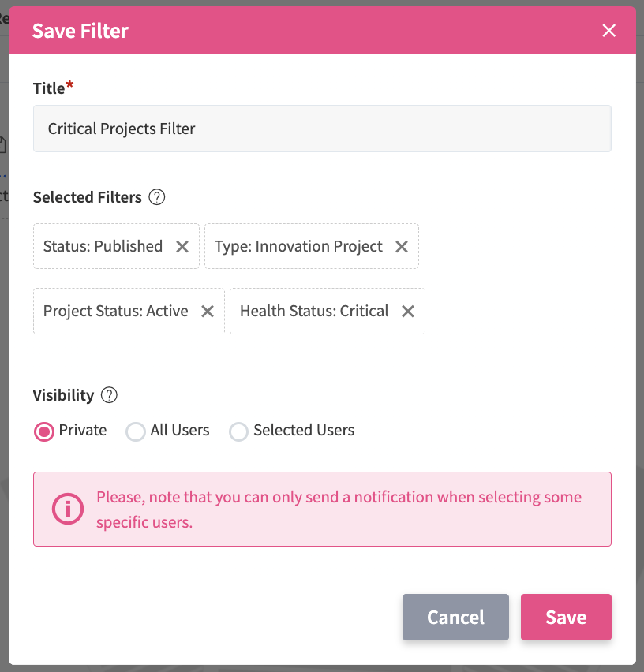The image size is (644, 672).
Task: Click the help icon beside Selected Filters
Action: coord(157,197)
